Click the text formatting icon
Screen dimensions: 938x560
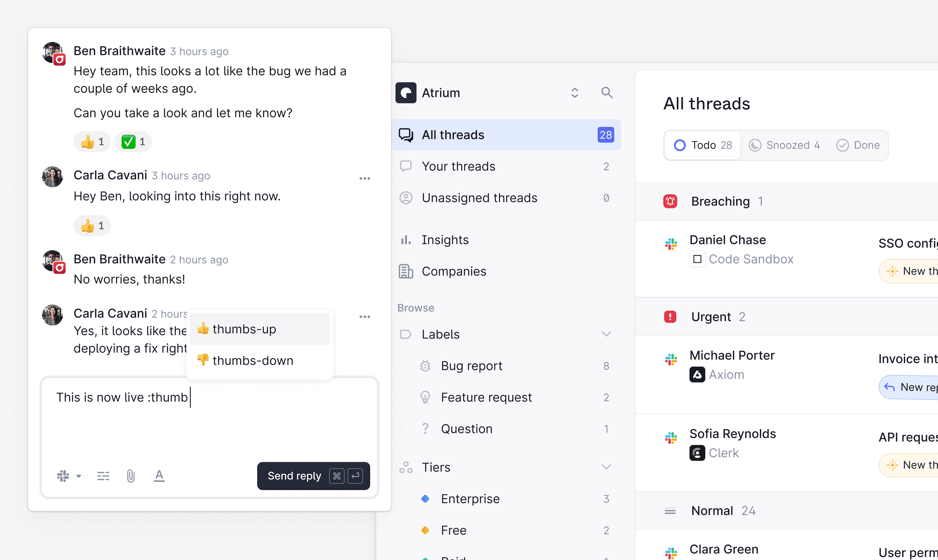click(159, 476)
